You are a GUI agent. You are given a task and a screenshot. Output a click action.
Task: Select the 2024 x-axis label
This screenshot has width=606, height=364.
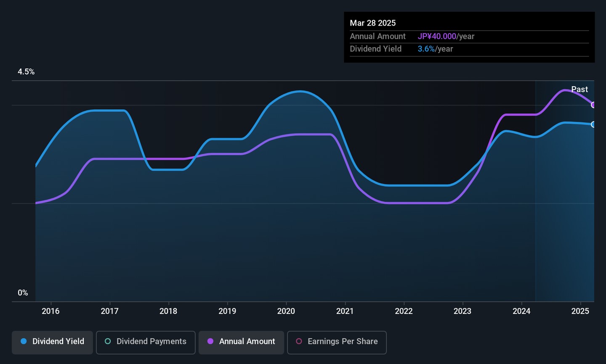(x=521, y=311)
